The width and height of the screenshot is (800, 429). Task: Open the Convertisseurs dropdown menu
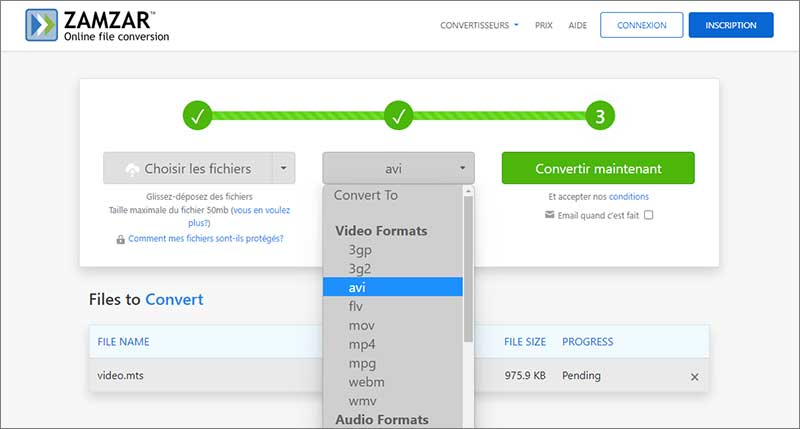(x=479, y=25)
